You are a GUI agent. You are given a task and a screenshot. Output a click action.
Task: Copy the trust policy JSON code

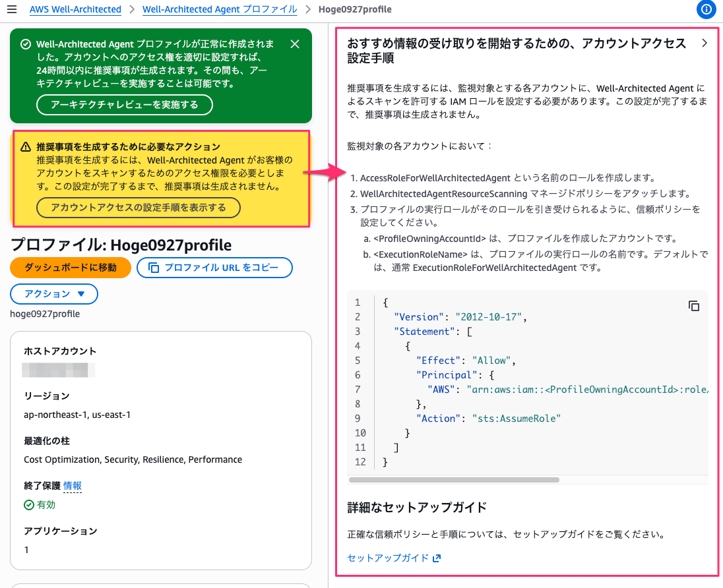point(693,306)
